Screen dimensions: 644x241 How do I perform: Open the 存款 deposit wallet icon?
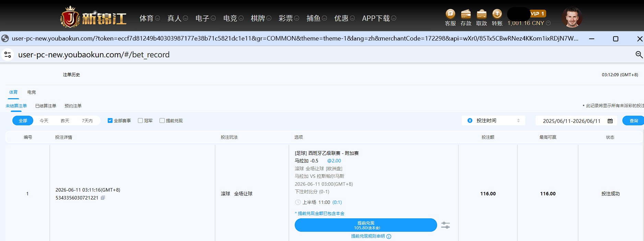466,14
